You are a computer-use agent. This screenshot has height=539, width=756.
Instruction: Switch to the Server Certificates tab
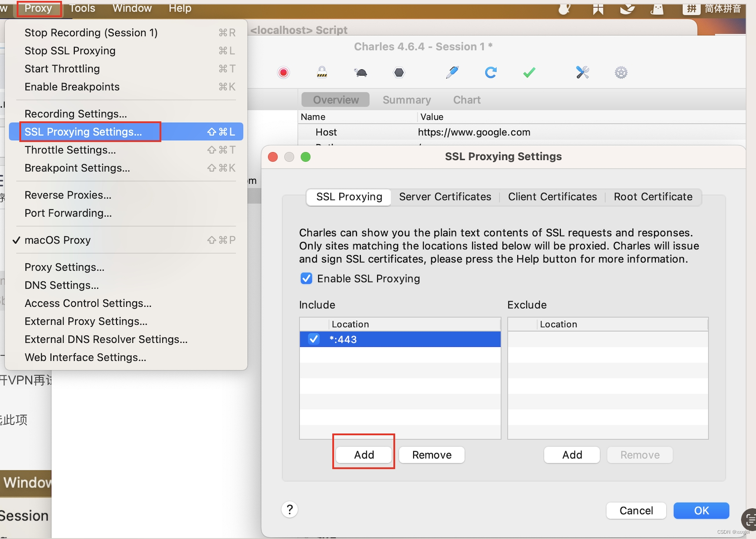(445, 197)
